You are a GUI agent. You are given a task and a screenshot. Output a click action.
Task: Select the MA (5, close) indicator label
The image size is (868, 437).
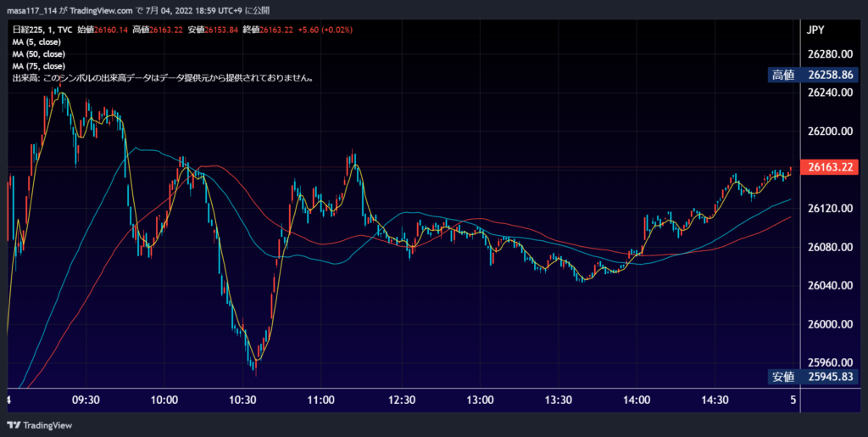36,42
